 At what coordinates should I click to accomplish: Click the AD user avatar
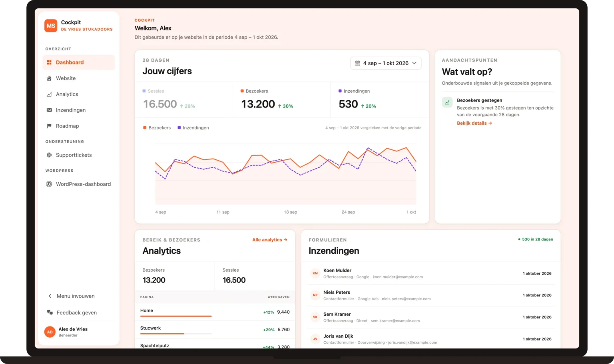(50, 332)
